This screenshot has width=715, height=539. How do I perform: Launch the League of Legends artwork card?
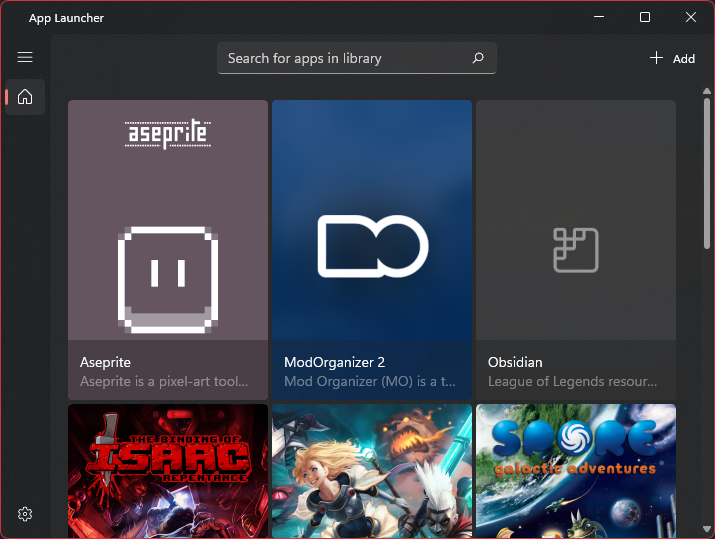coord(372,471)
